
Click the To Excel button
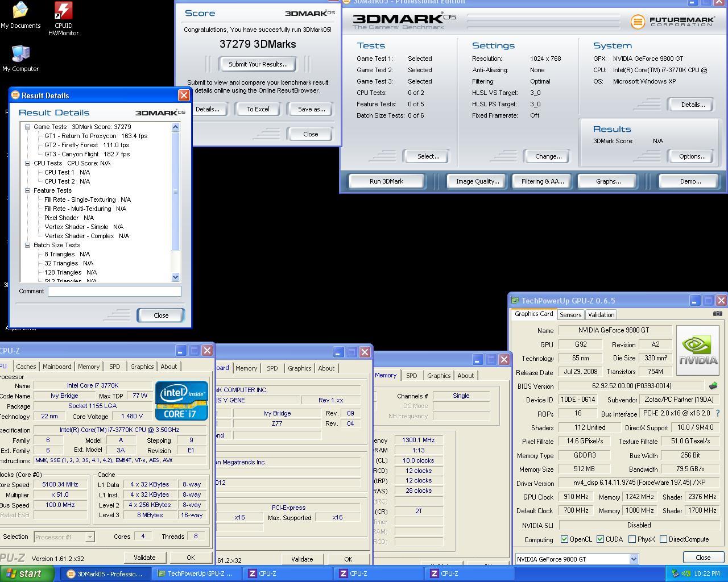point(258,109)
